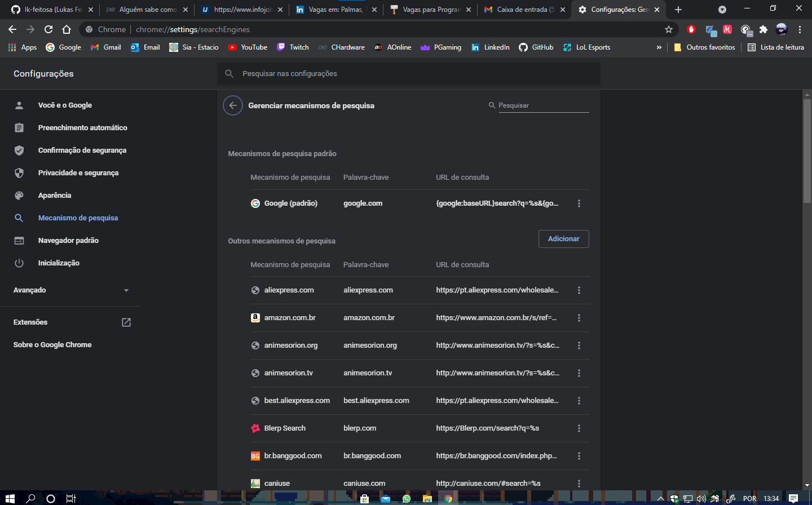This screenshot has height=505, width=812.
Task: Open more actions for aliexpress.com row
Action: [x=579, y=290]
